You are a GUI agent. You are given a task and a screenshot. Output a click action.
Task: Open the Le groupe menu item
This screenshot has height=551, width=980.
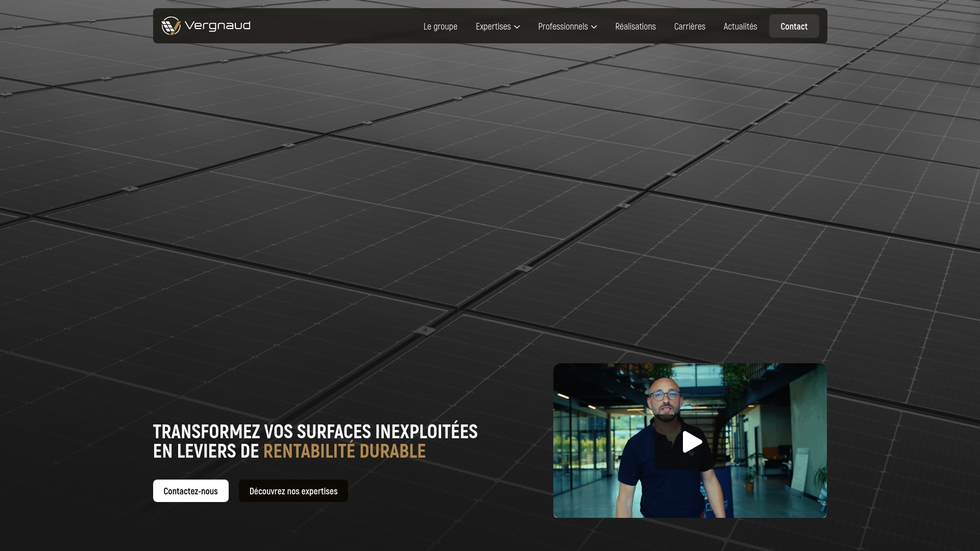440,27
